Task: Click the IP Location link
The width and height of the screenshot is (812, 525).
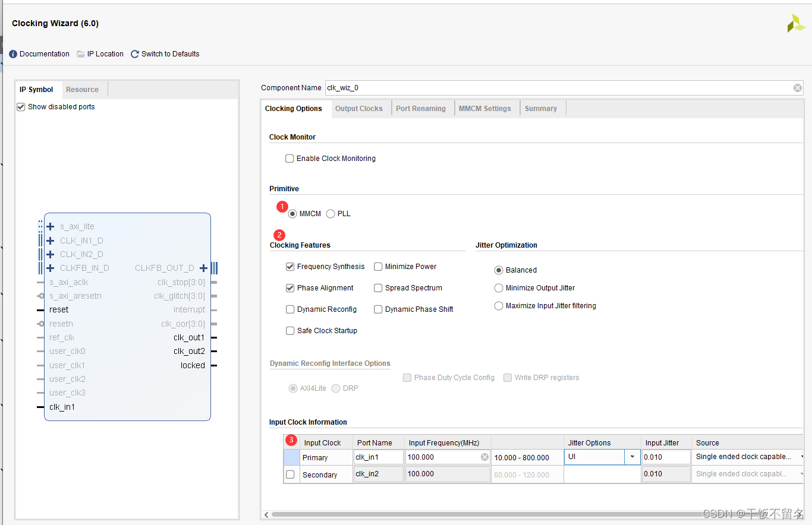Action: (105, 54)
